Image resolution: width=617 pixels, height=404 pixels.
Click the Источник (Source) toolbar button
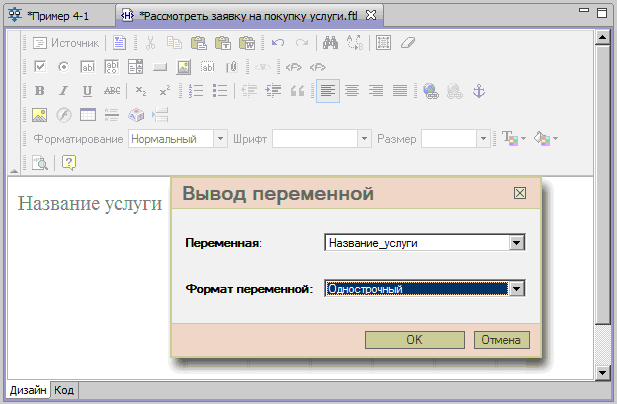pyautogui.click(x=66, y=43)
